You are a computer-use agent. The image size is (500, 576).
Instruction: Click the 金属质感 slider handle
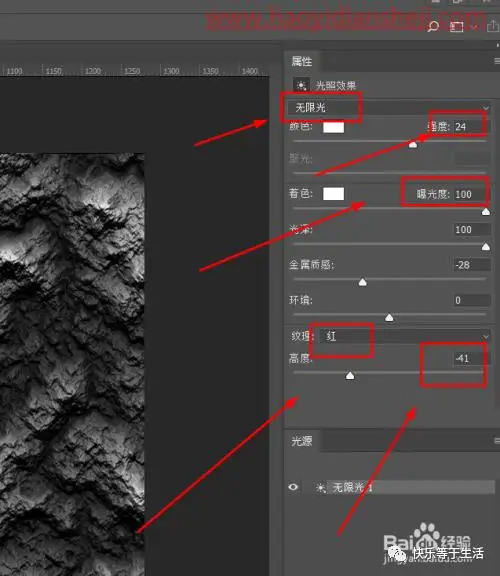(363, 282)
